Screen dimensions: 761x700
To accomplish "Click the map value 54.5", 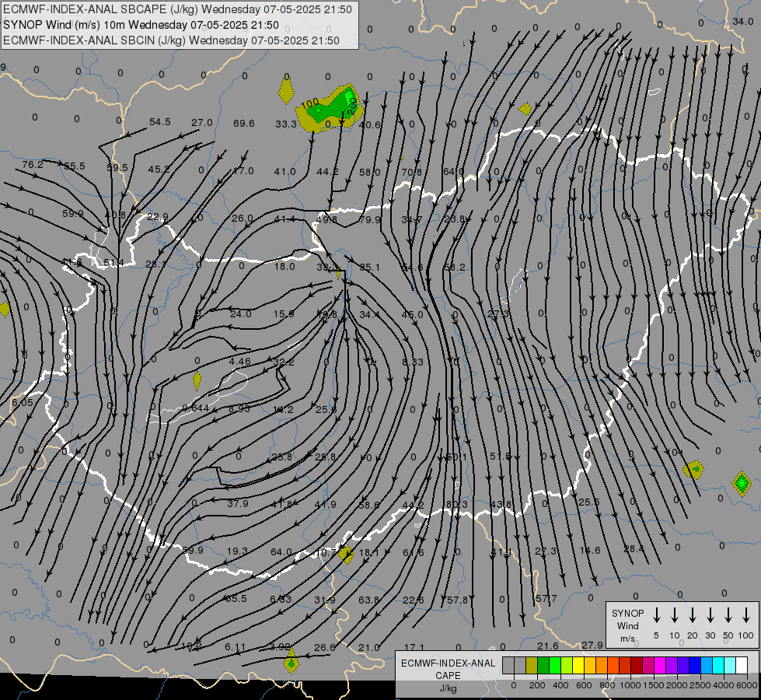I will 159,121.
